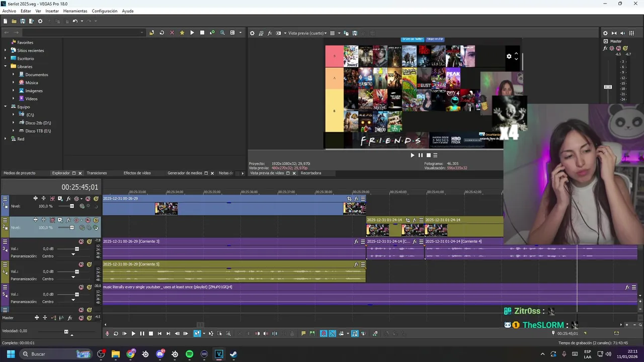Solo audio track 3
The width and height of the screenshot is (644, 362).
pos(89,241)
